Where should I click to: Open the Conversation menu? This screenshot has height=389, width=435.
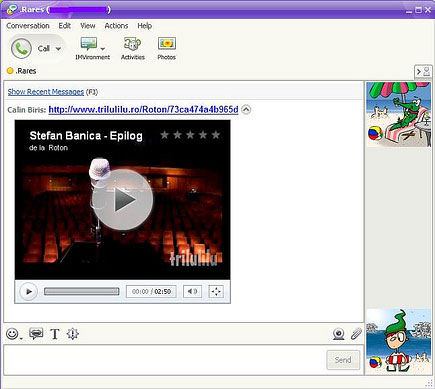(x=28, y=26)
